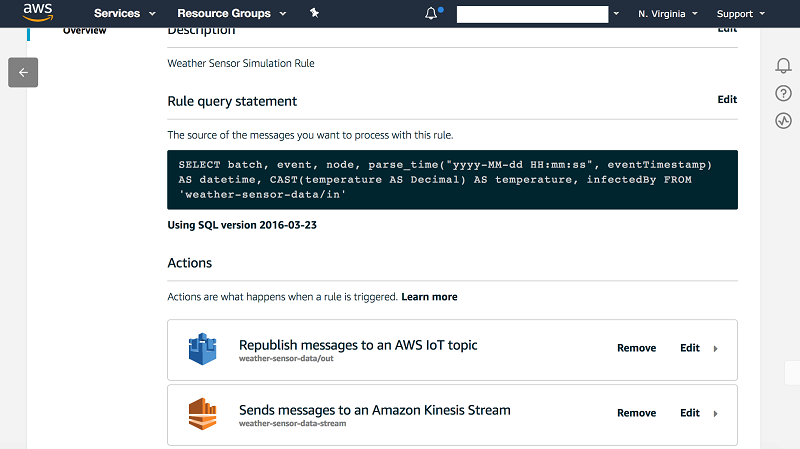Screen dimensions: 800x449
Task: Open the activity monitor pulse icon
Action: (x=783, y=121)
